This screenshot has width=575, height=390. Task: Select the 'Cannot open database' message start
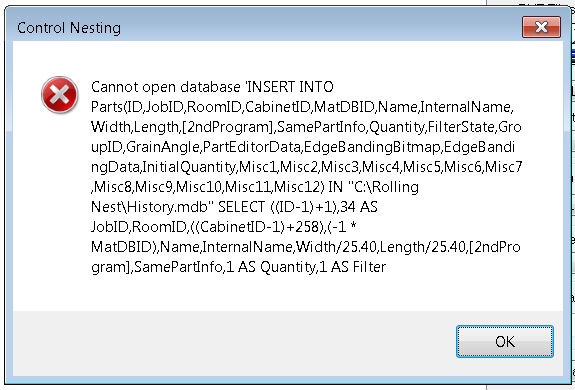coord(166,87)
